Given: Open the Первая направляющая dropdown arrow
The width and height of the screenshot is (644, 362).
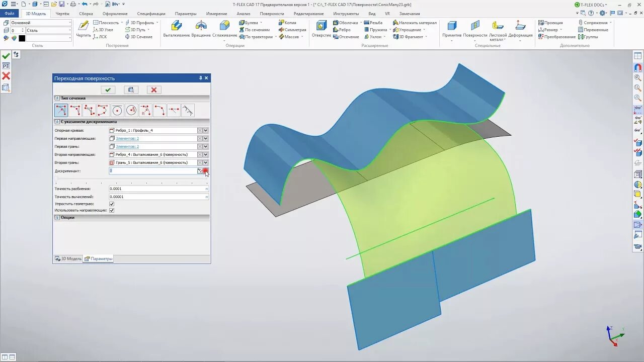Looking at the screenshot, I should pyautogui.click(x=206, y=138).
